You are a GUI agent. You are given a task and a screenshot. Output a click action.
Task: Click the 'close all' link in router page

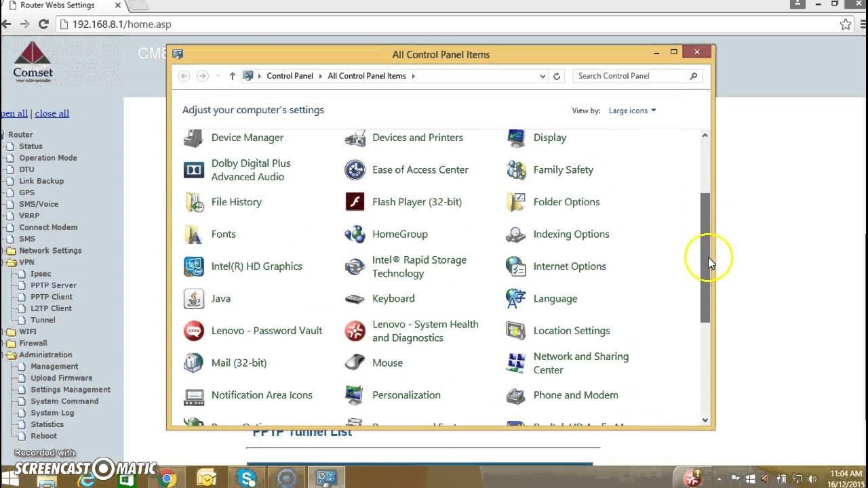[x=52, y=113]
